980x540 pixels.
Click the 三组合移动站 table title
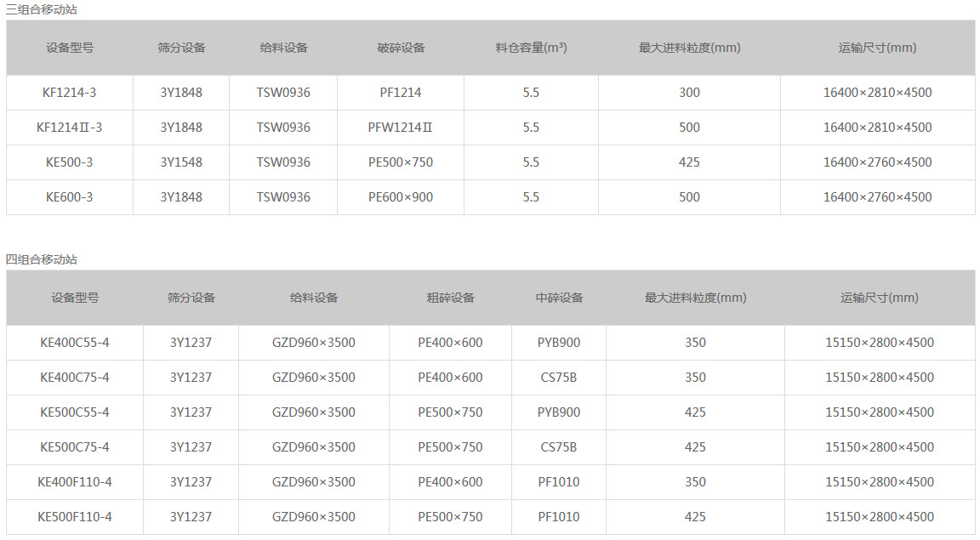tap(41, 10)
